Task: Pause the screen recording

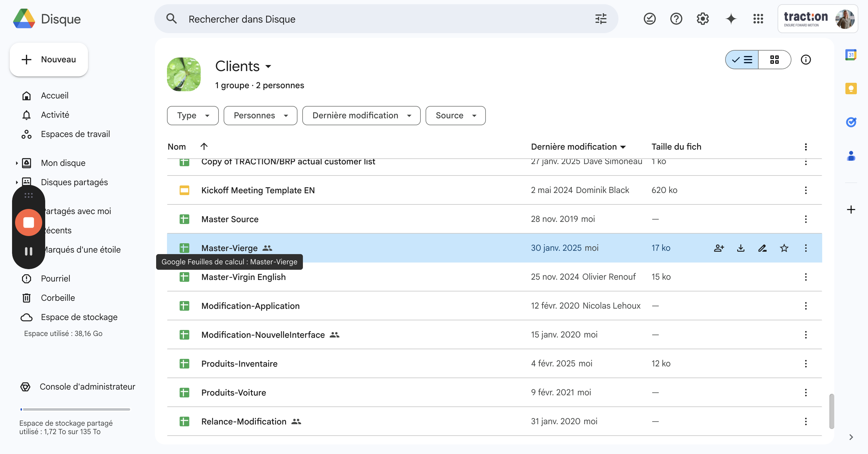Action: pyautogui.click(x=29, y=251)
